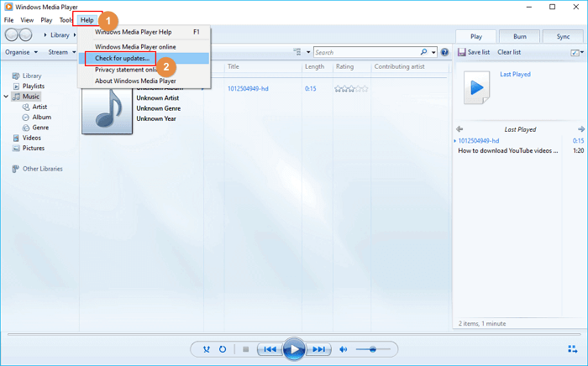This screenshot has height=366, width=588.
Task: Sort by the Rating column header
Action: click(x=344, y=66)
